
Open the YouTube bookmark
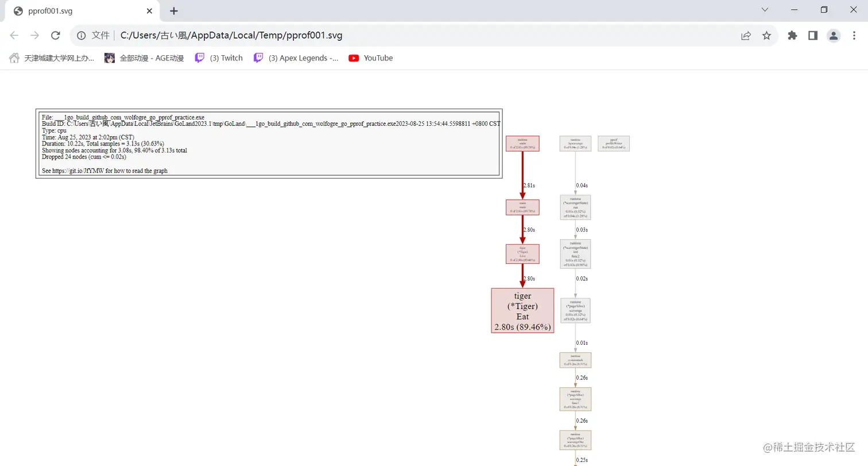click(371, 58)
